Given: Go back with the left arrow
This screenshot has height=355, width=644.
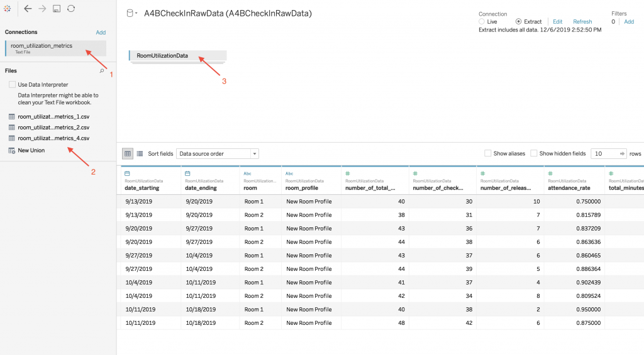Looking at the screenshot, I should (28, 9).
